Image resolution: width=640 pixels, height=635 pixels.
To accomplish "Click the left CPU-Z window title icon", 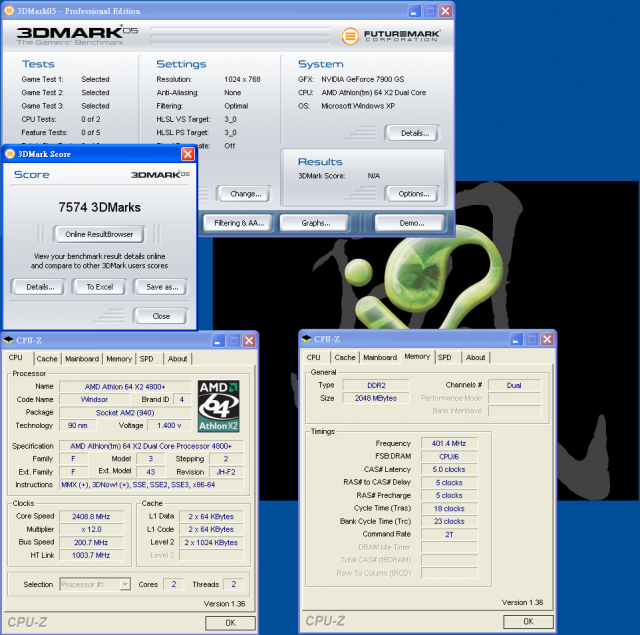I will pos(8,340).
